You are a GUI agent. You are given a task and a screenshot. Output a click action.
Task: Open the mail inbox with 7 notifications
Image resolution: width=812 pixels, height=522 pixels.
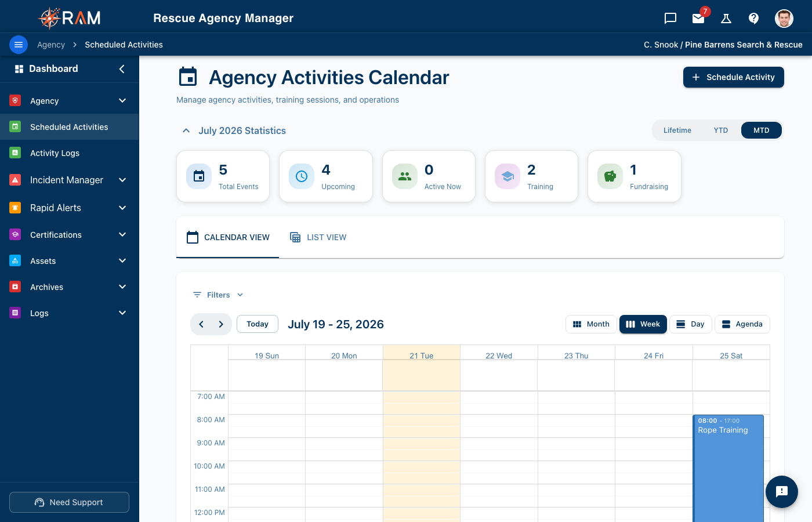pos(698,19)
